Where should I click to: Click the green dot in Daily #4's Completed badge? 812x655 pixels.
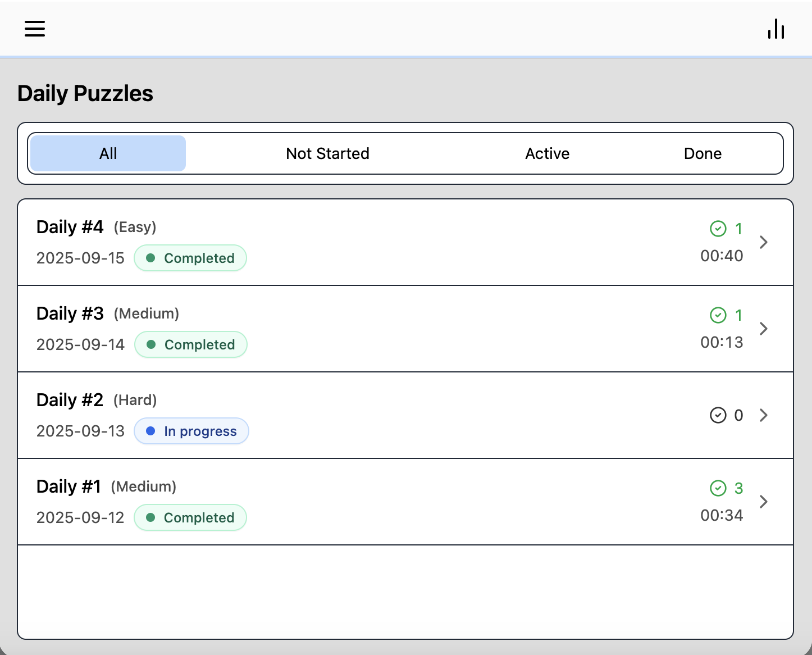(x=150, y=258)
